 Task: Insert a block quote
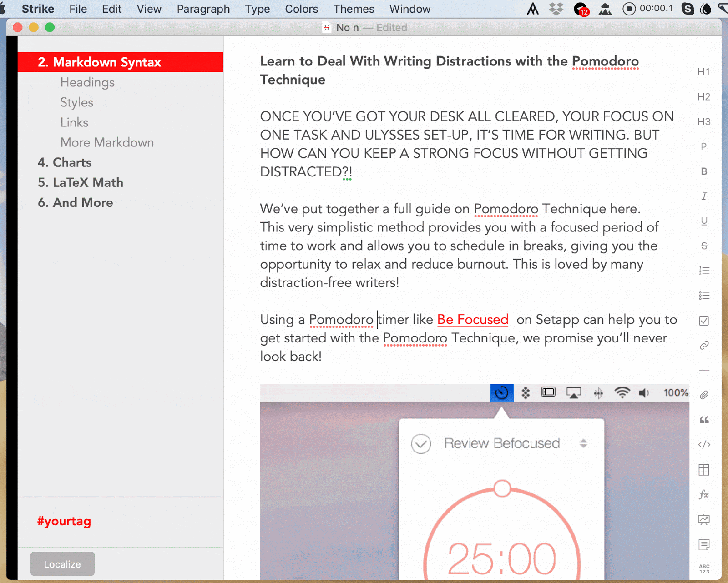(x=703, y=420)
